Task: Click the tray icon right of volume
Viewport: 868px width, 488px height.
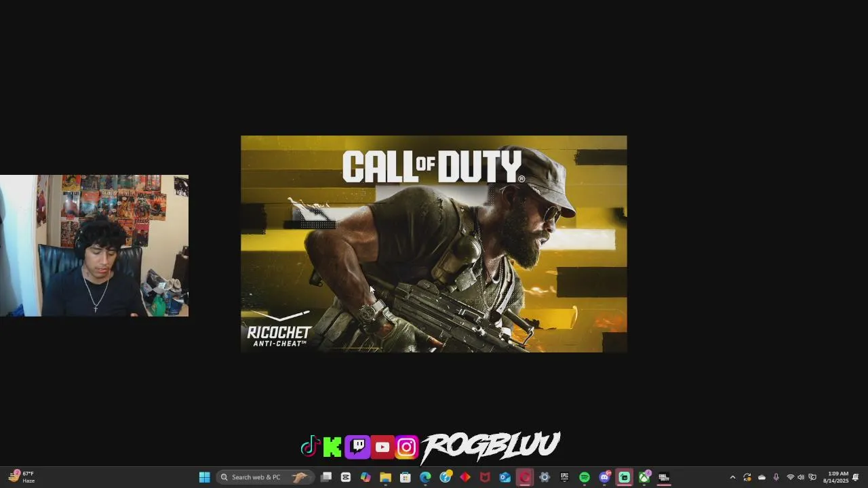Action: [812, 477]
